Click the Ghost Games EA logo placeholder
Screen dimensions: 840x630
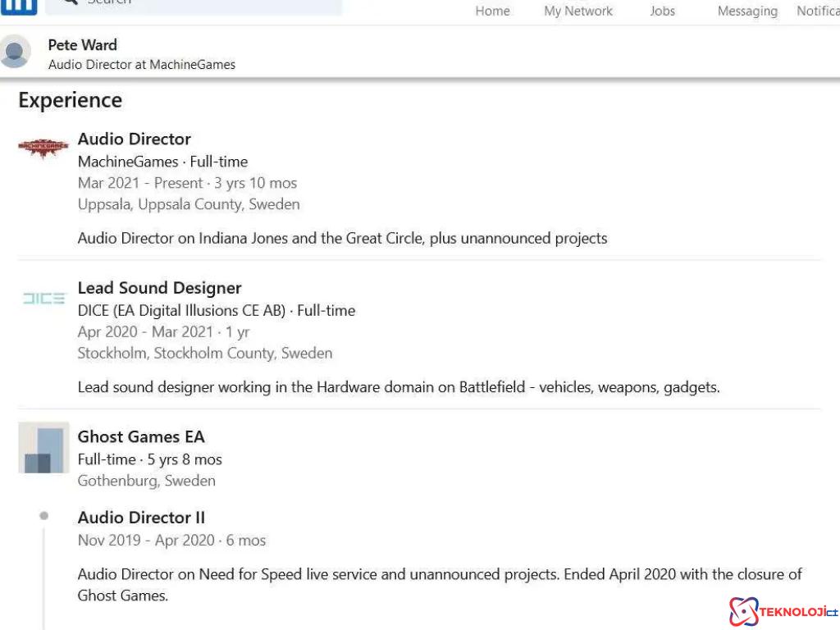[43, 448]
